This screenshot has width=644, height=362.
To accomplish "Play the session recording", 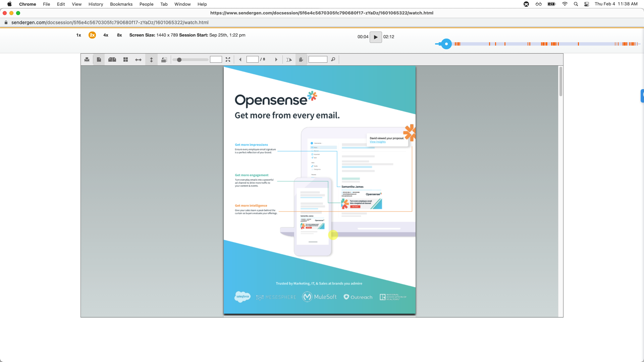I will (376, 37).
